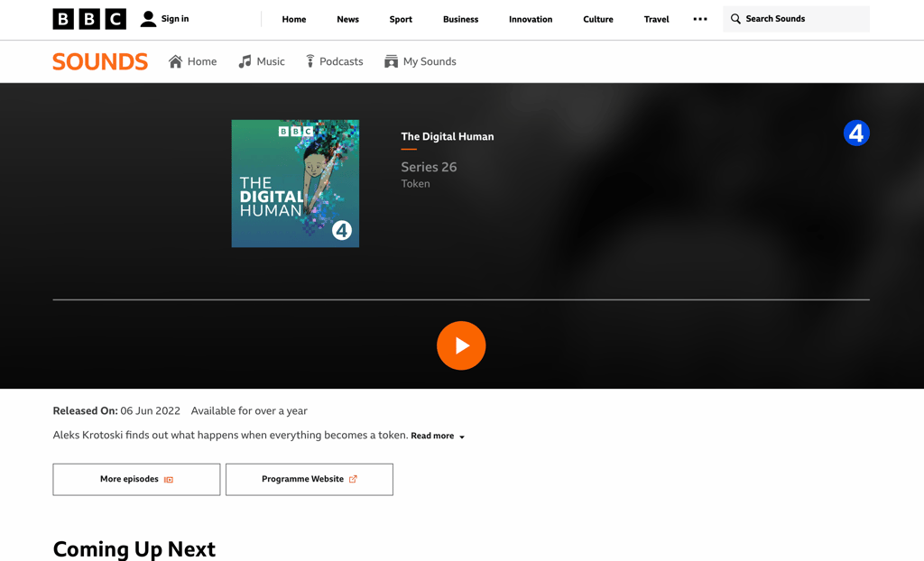Expand the three-dot more menu
This screenshot has width=924, height=561.
tap(700, 19)
